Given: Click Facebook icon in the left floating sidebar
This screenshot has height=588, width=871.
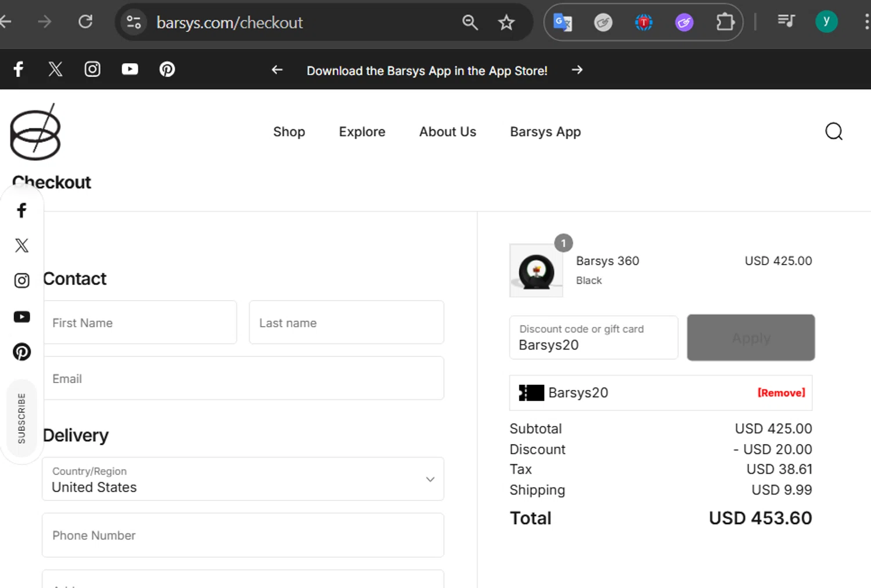Looking at the screenshot, I should [x=21, y=210].
